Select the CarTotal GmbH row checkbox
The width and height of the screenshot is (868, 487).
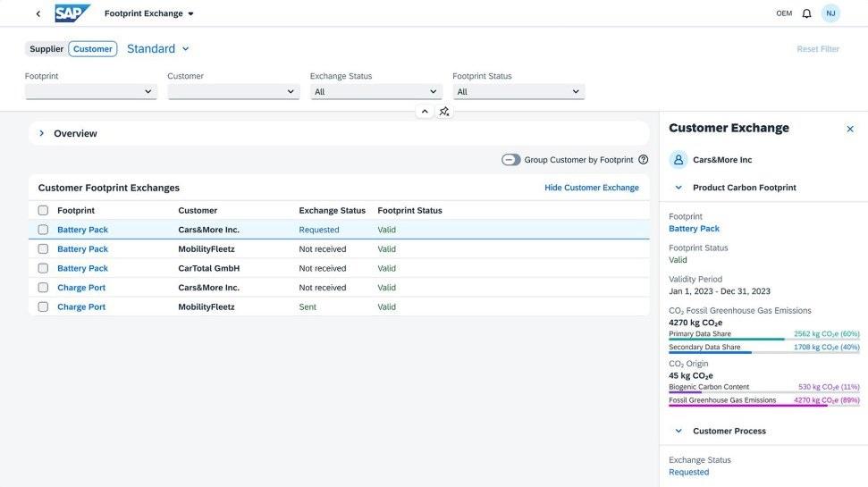[x=43, y=268]
